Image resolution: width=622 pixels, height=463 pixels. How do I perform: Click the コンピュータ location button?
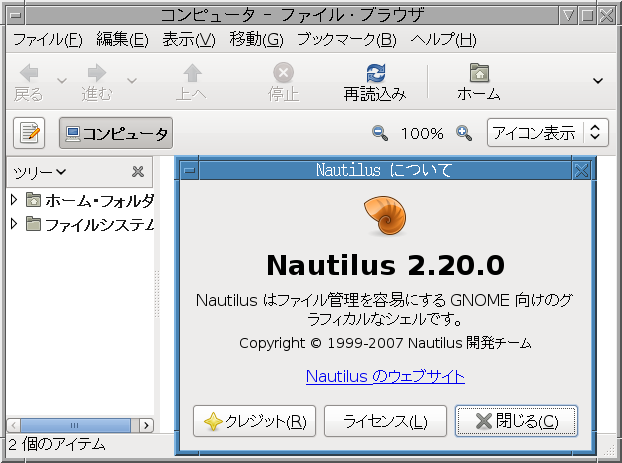pos(116,133)
